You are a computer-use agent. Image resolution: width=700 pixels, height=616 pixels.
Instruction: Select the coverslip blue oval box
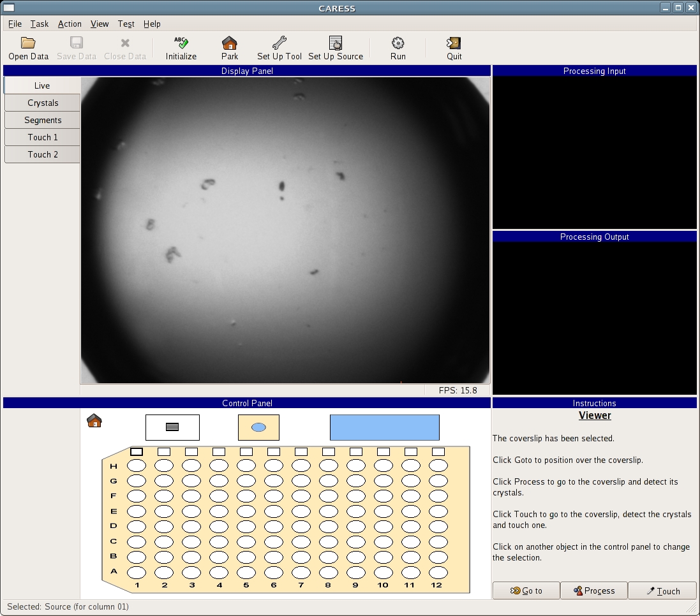click(258, 427)
